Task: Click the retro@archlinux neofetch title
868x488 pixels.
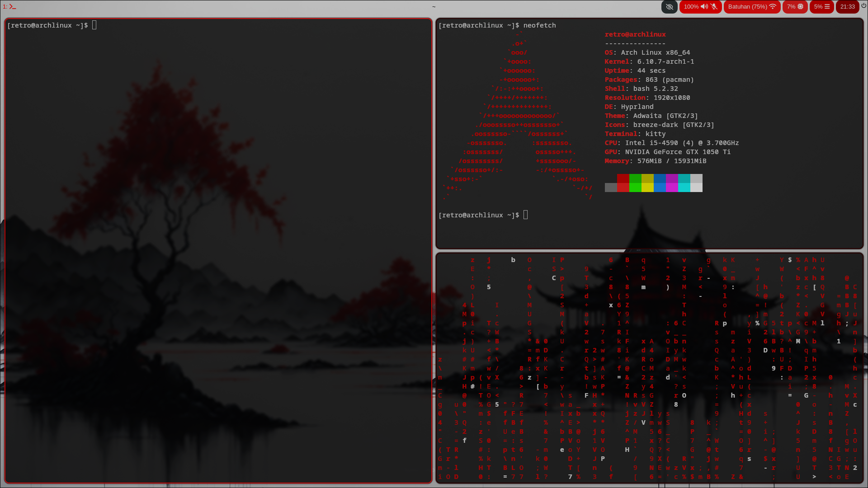Action: pos(635,34)
